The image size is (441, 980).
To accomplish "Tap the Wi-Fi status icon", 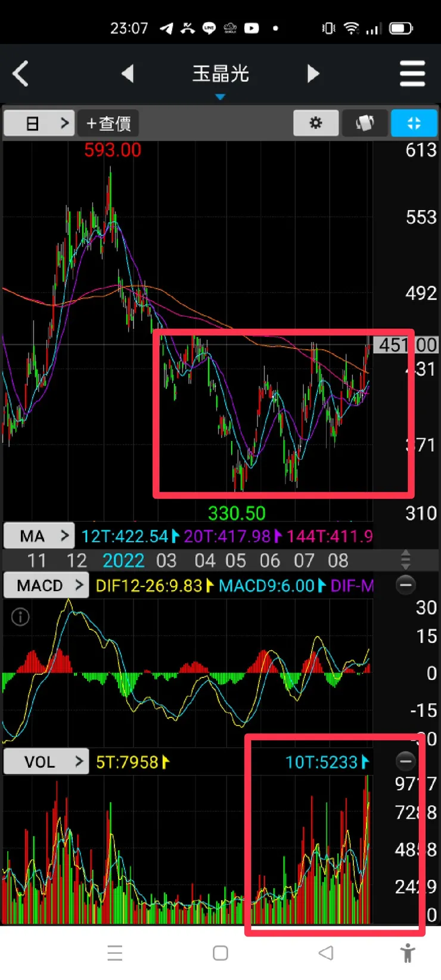I will 352,28.
